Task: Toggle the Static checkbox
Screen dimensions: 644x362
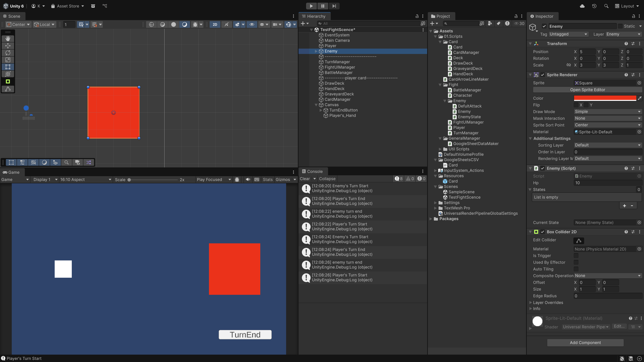Action: point(621,26)
